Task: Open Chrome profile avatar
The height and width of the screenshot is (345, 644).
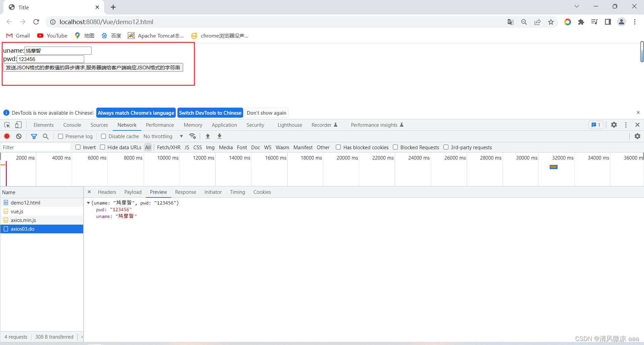Action: pos(622,22)
